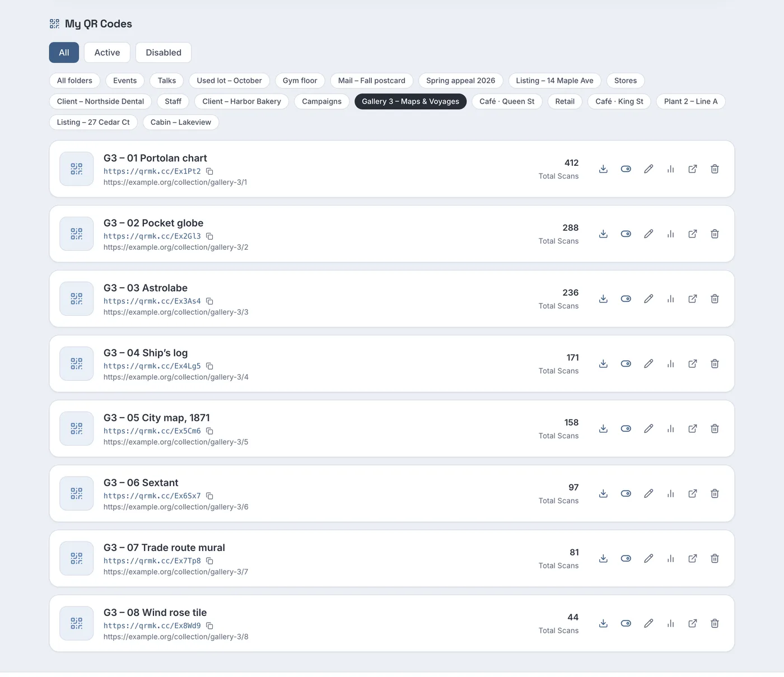Copy short URL for G3 – 07 Trade route mural
Screen dimensions: 784x677
coord(209,561)
